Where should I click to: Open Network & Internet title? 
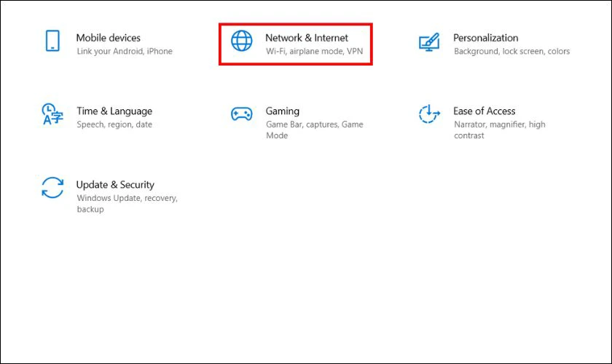click(x=307, y=38)
